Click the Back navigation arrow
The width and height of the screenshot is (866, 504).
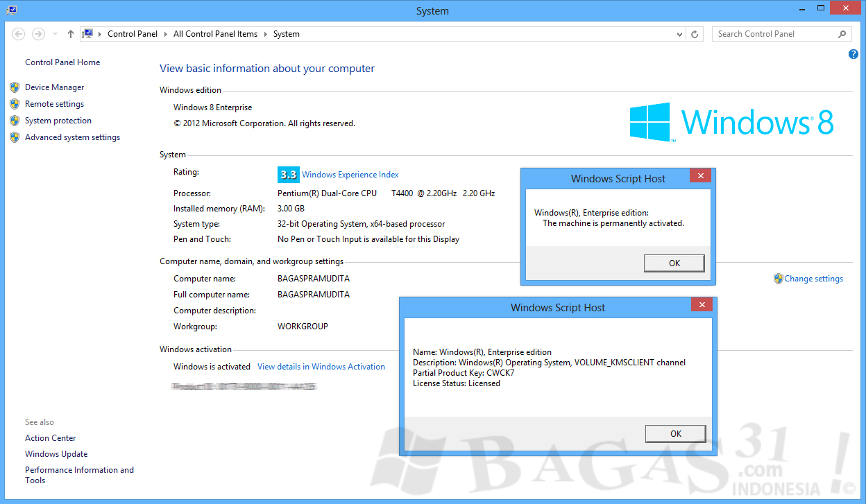(x=19, y=34)
